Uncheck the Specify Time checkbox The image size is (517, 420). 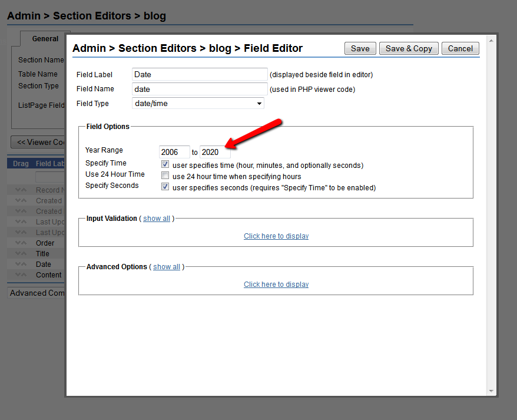click(x=165, y=165)
